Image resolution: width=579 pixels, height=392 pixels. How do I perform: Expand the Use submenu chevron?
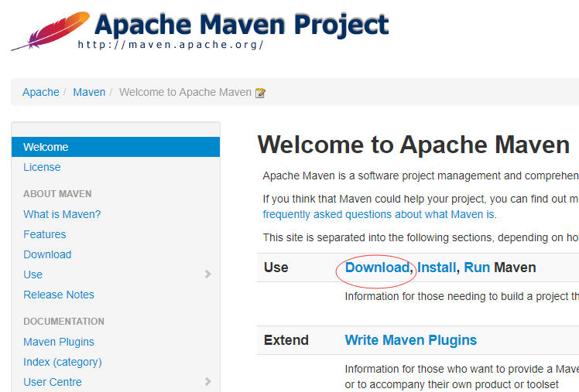point(208,274)
